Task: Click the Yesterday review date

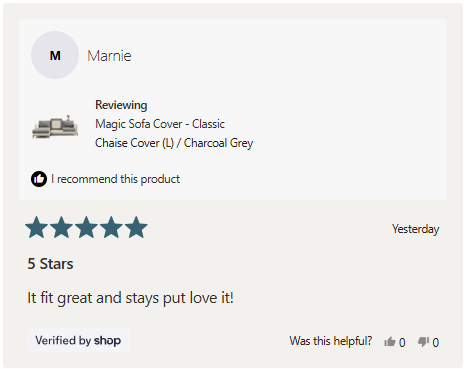Action: [416, 229]
